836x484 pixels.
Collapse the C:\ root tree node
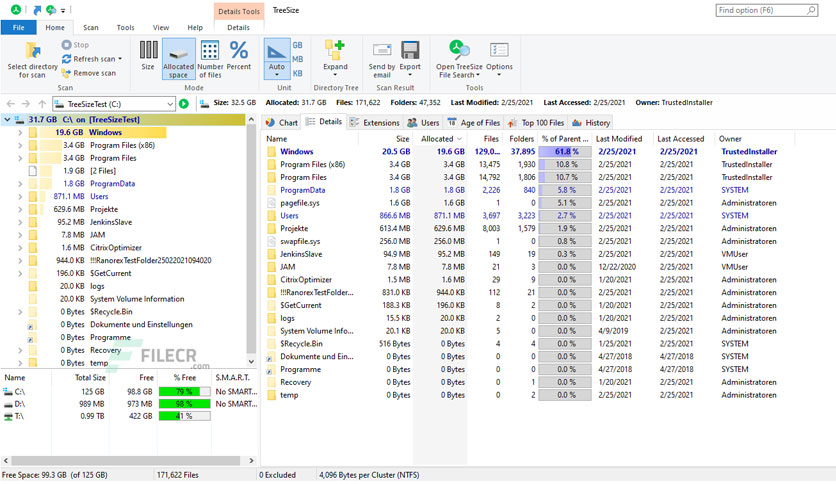7,120
